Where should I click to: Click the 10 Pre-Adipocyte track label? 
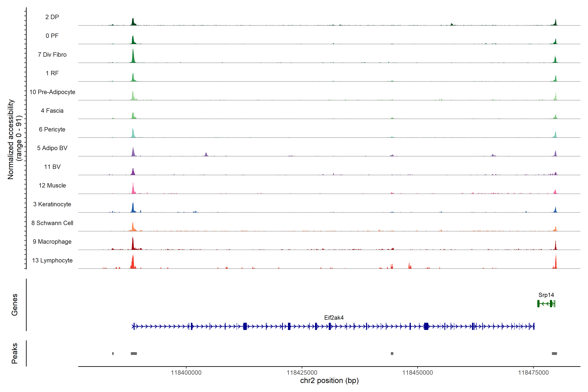coord(52,92)
